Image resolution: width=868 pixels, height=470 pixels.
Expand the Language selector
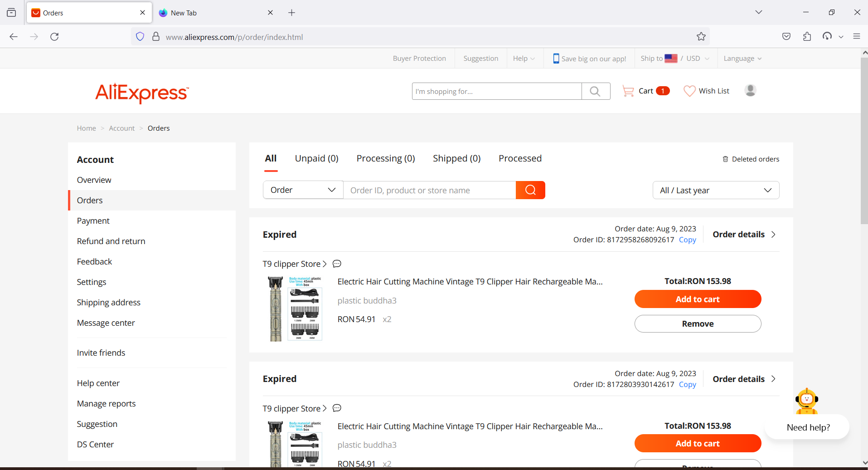pyautogui.click(x=742, y=58)
